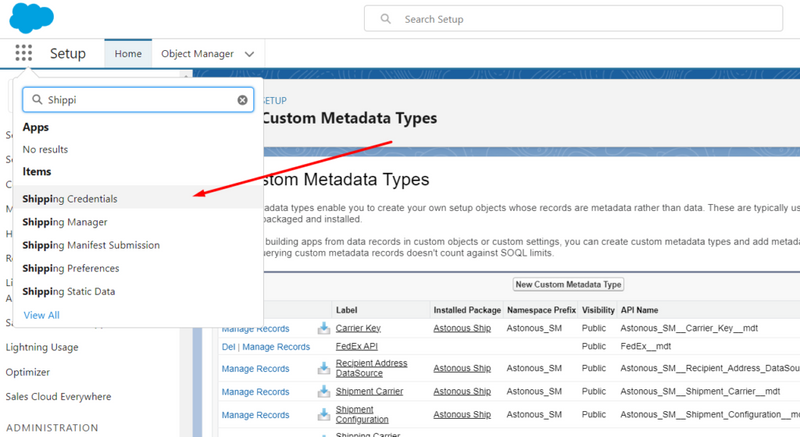Open the FedEx API label link
The width and height of the screenshot is (800, 437).
pyautogui.click(x=357, y=346)
